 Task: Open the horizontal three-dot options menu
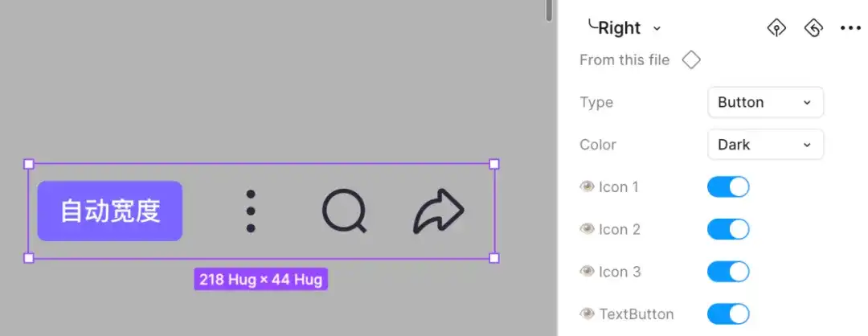coord(850,28)
